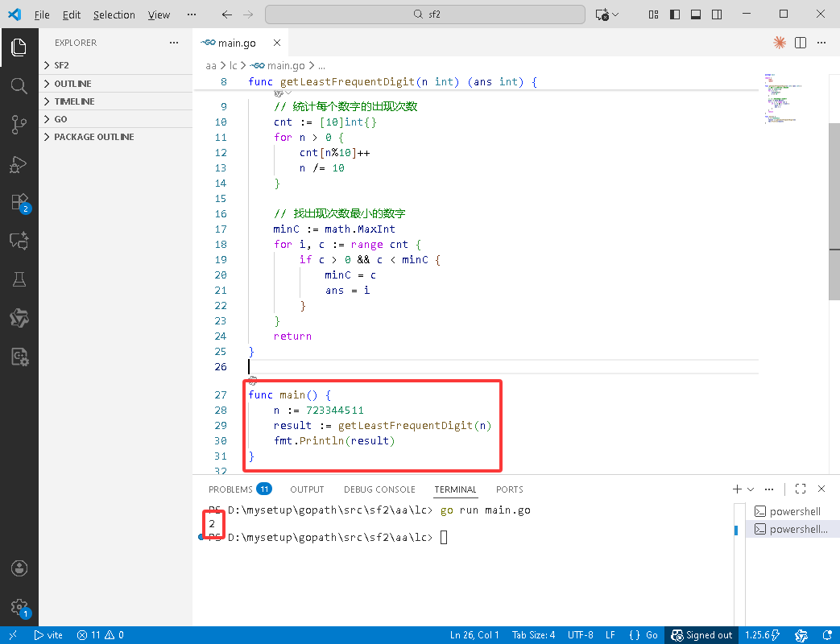Open the Testing flask icon
Screen dimensions: 840x644
point(19,279)
